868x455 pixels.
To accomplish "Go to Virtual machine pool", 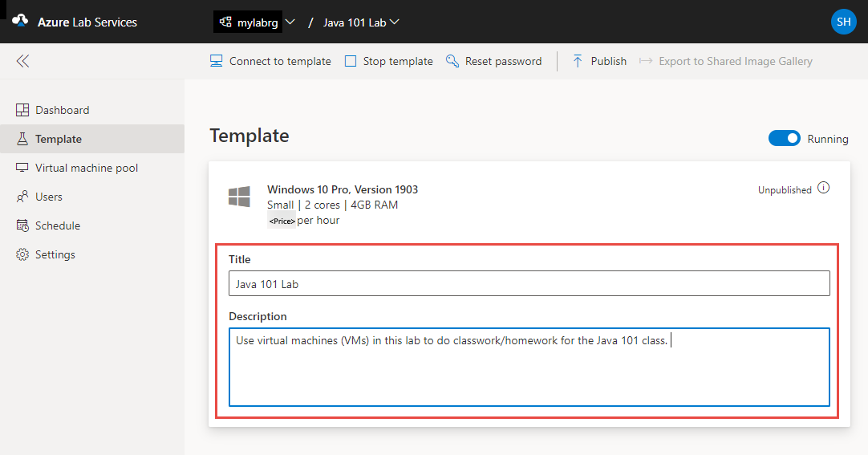I will point(87,168).
